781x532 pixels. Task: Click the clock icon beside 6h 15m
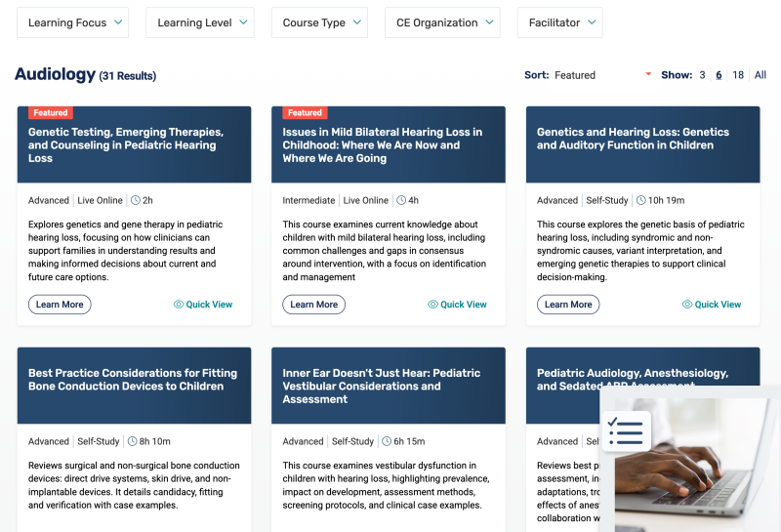(x=387, y=441)
